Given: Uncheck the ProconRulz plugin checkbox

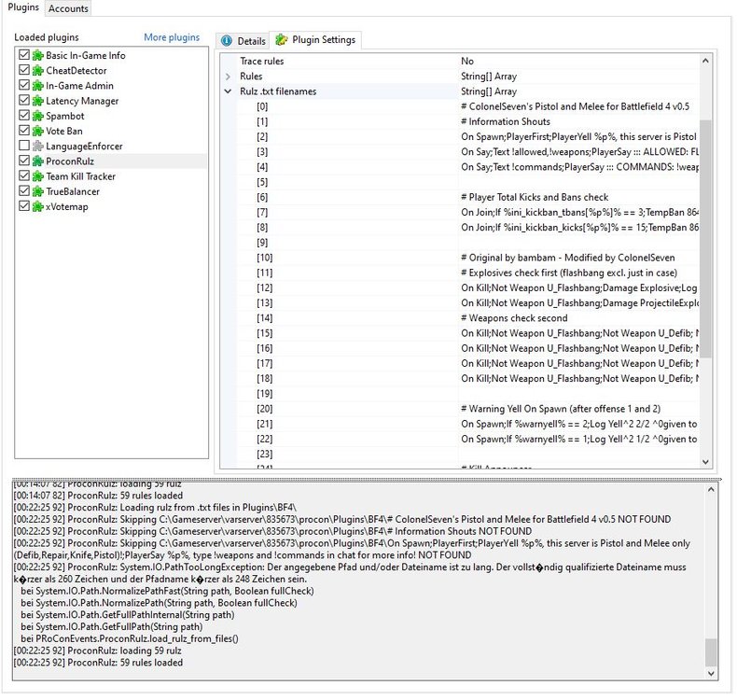Looking at the screenshot, I should (x=24, y=161).
